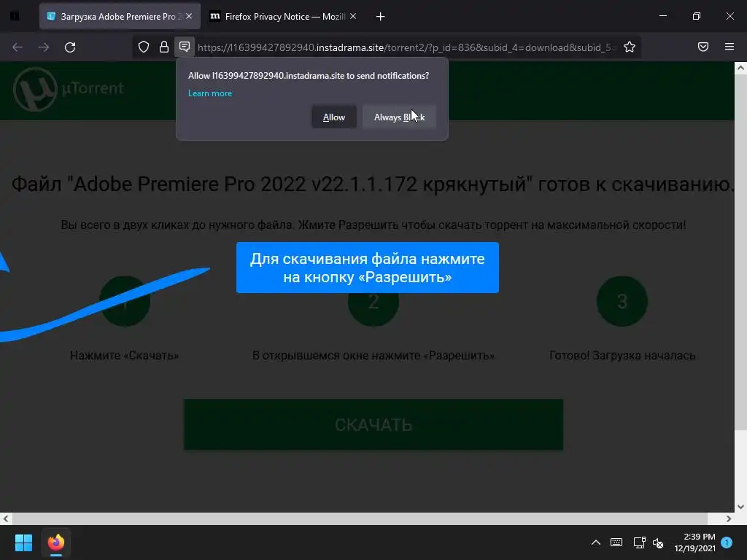
Task: Click the Firefox taskbar icon
Action: [56, 542]
